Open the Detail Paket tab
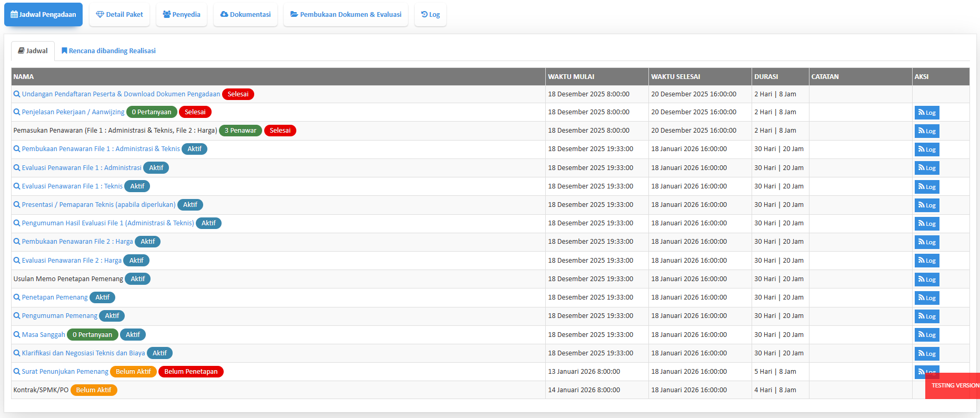980x418 pixels. click(x=119, y=15)
